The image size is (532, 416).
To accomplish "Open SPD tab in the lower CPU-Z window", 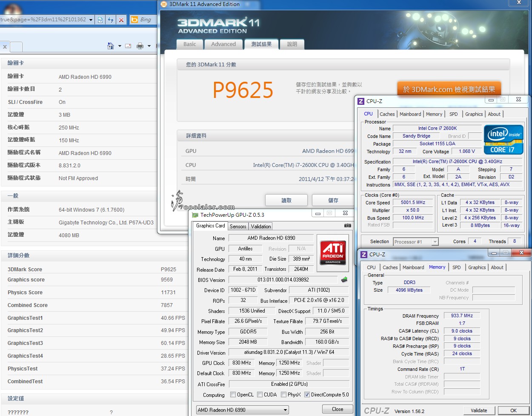I will (x=457, y=267).
